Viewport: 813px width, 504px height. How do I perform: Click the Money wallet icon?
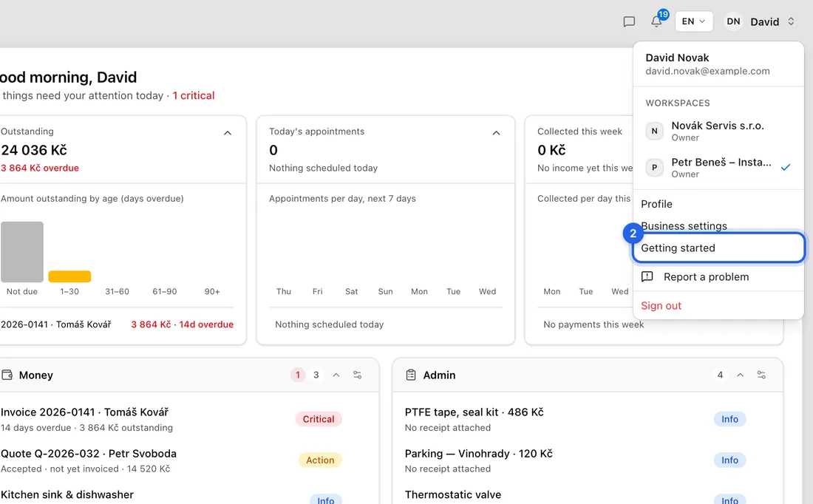coord(7,375)
